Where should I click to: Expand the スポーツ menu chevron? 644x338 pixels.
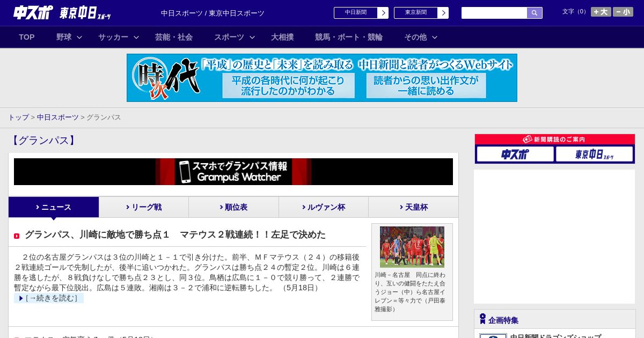click(x=252, y=37)
